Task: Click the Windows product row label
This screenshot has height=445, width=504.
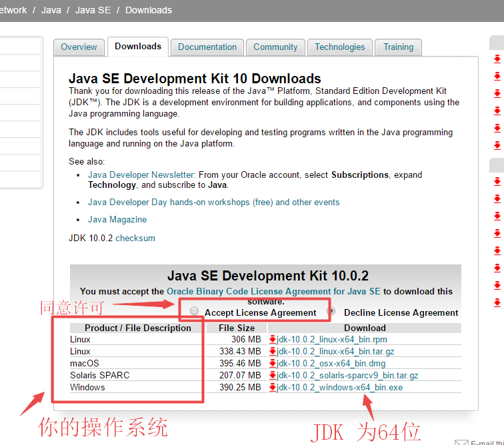Action: (x=87, y=387)
